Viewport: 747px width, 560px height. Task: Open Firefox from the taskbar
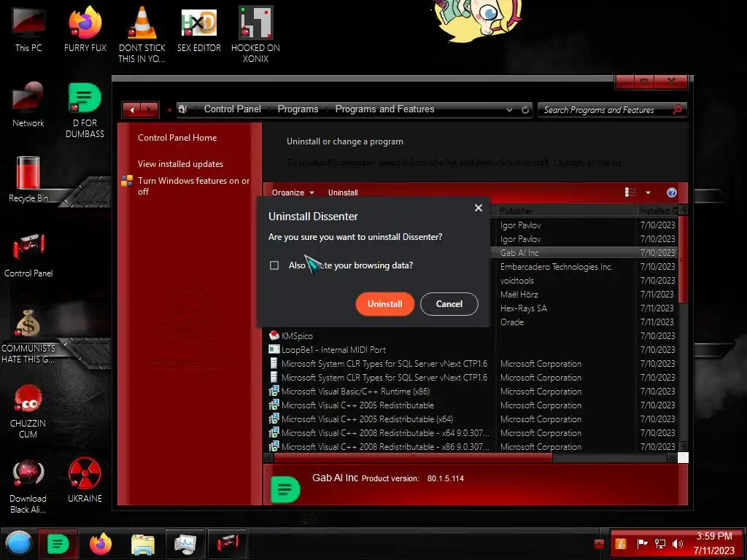[x=101, y=543]
